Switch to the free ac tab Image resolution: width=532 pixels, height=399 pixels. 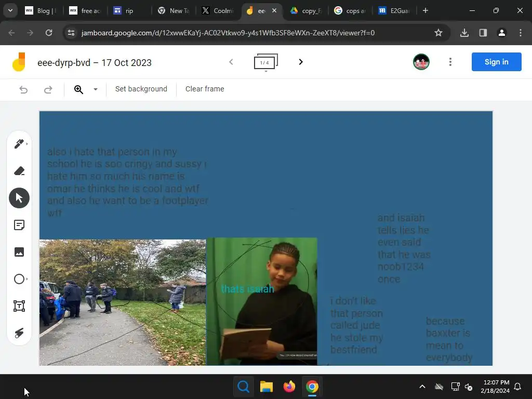(85, 11)
